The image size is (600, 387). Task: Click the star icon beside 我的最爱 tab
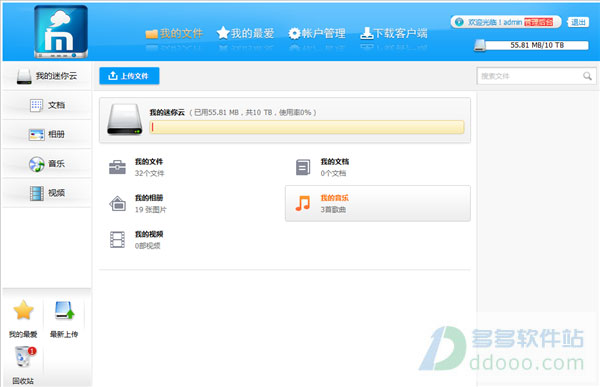pyautogui.click(x=223, y=33)
